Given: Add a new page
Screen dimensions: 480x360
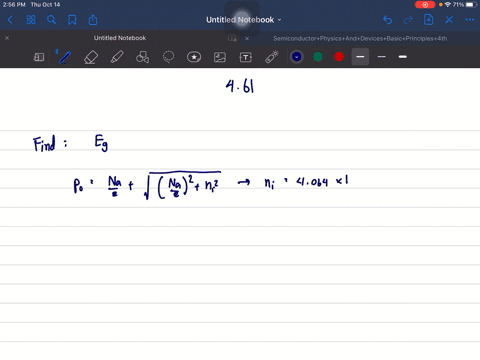Looking at the screenshot, I should (x=428, y=20).
